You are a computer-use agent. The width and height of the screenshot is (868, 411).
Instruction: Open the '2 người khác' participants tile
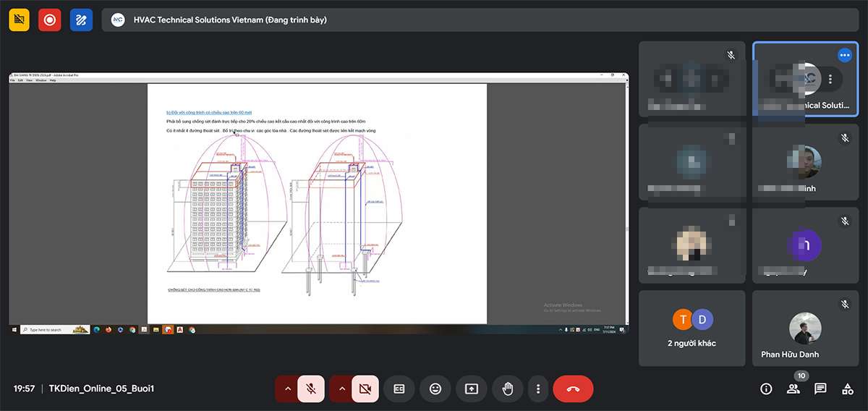(x=692, y=328)
